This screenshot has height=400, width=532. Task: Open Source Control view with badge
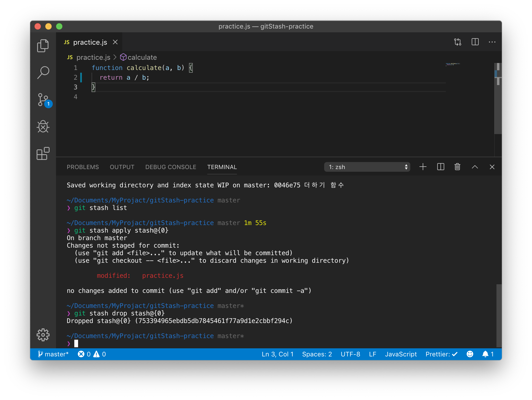43,100
